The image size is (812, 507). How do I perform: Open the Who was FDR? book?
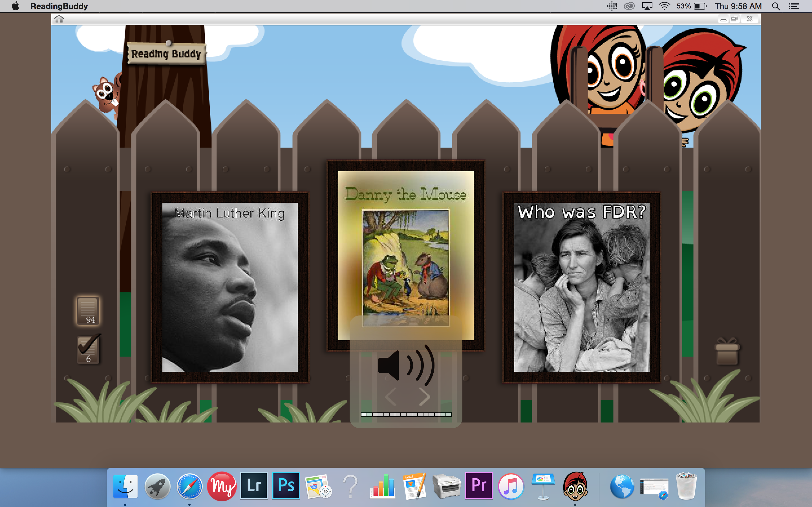coord(581,287)
